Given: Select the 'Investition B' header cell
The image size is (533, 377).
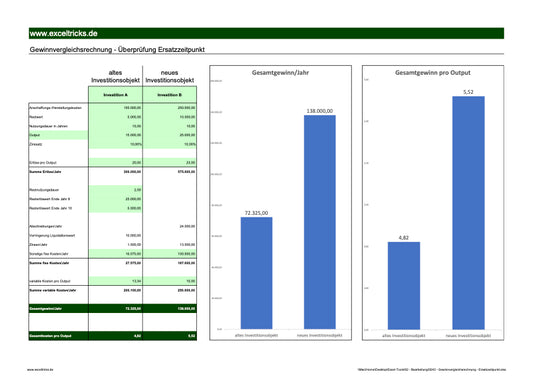Looking at the screenshot, I should coord(170,95).
